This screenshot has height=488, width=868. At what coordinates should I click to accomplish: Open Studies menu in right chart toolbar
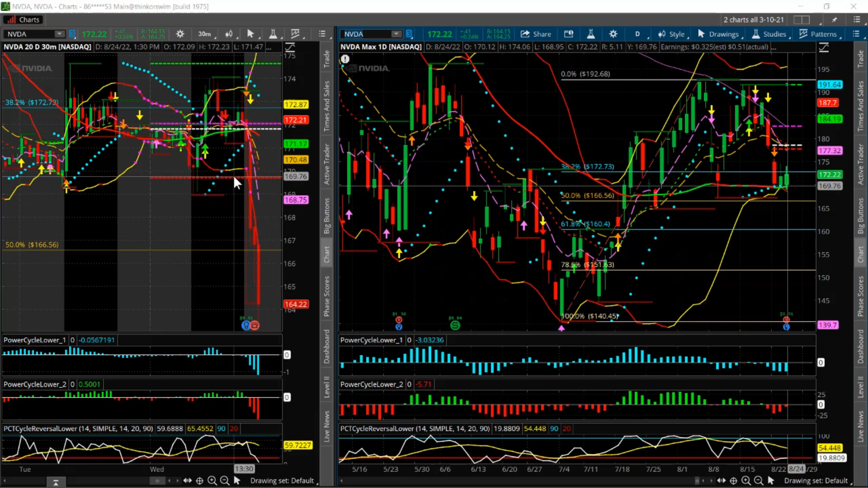769,34
